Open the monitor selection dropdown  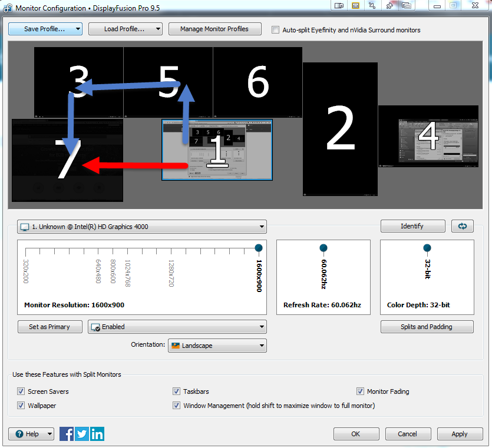pyautogui.click(x=141, y=227)
